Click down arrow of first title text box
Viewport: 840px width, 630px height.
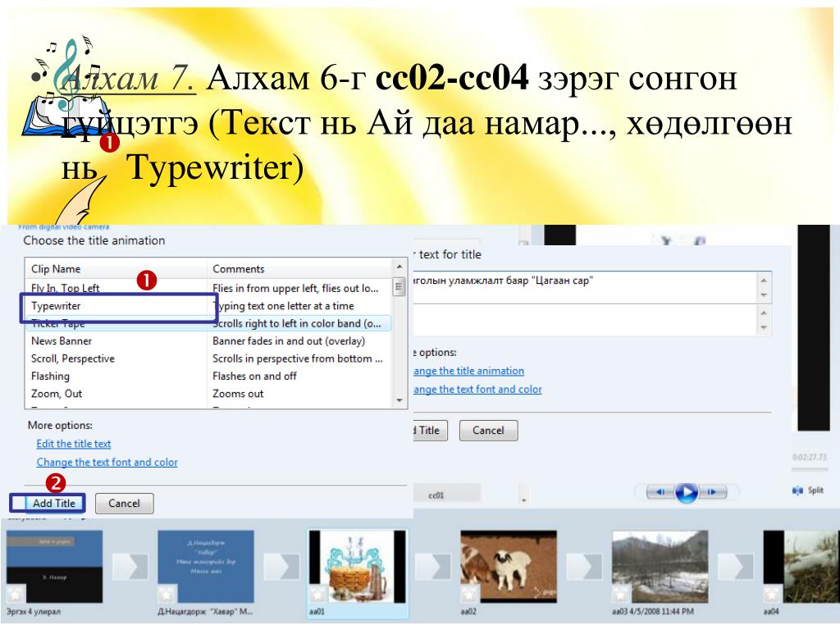764,295
